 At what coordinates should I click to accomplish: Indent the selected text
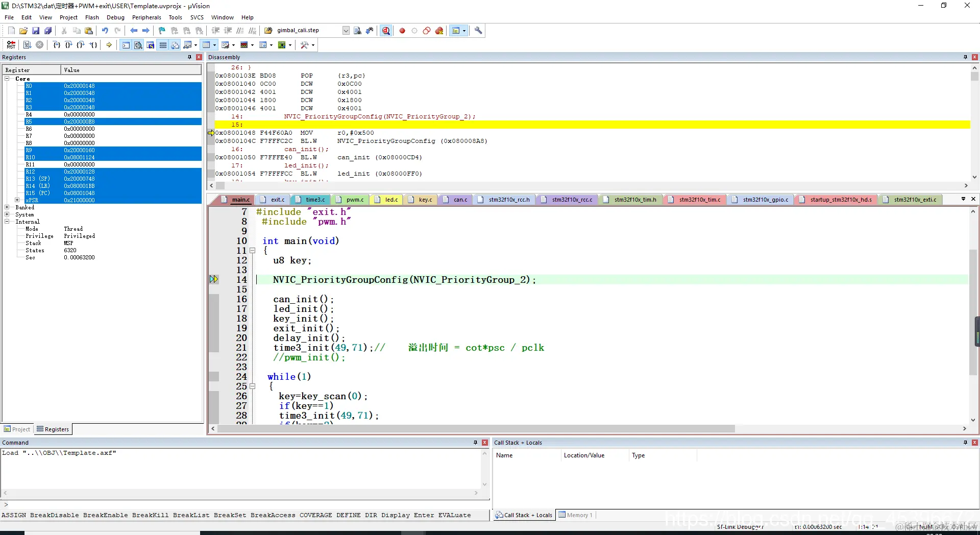(215, 31)
